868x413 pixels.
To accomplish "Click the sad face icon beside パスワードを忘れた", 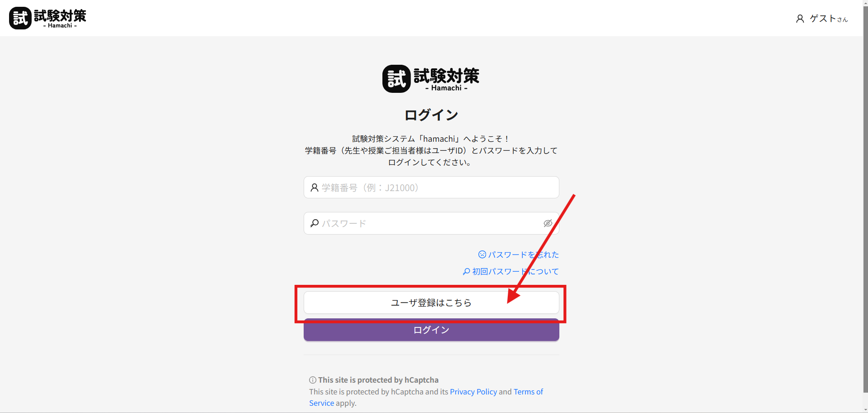I will (x=482, y=255).
